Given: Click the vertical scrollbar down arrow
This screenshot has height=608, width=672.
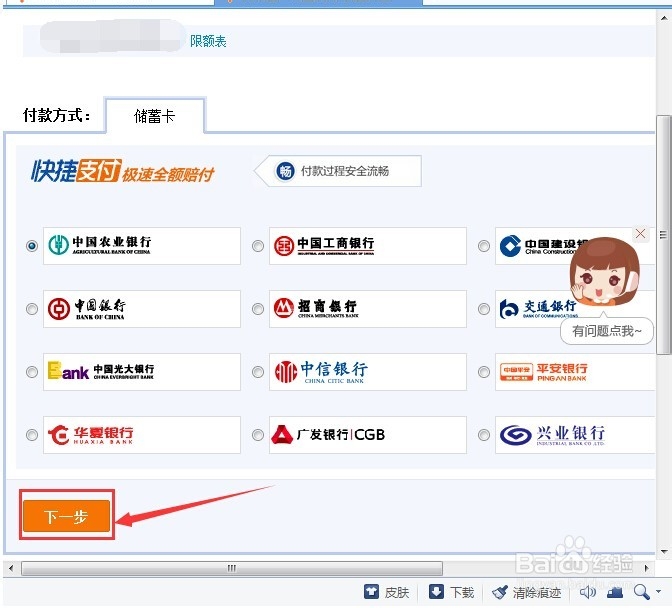Looking at the screenshot, I should point(663,551).
